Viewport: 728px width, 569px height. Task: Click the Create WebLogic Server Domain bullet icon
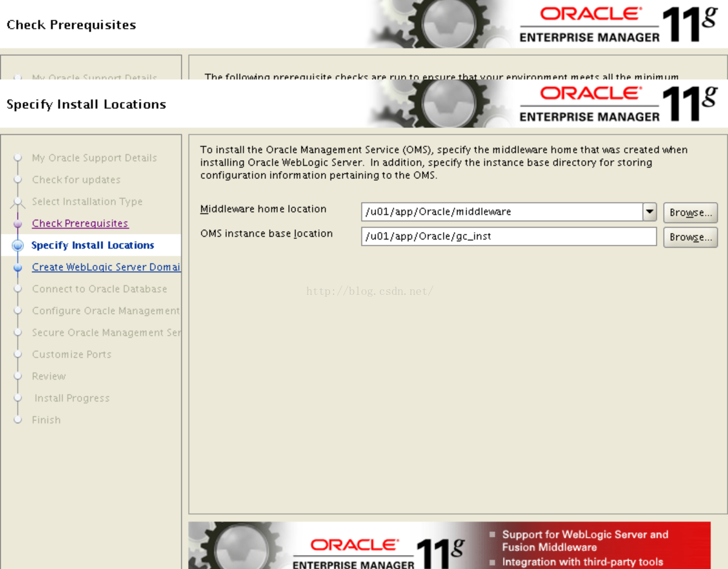(18, 267)
